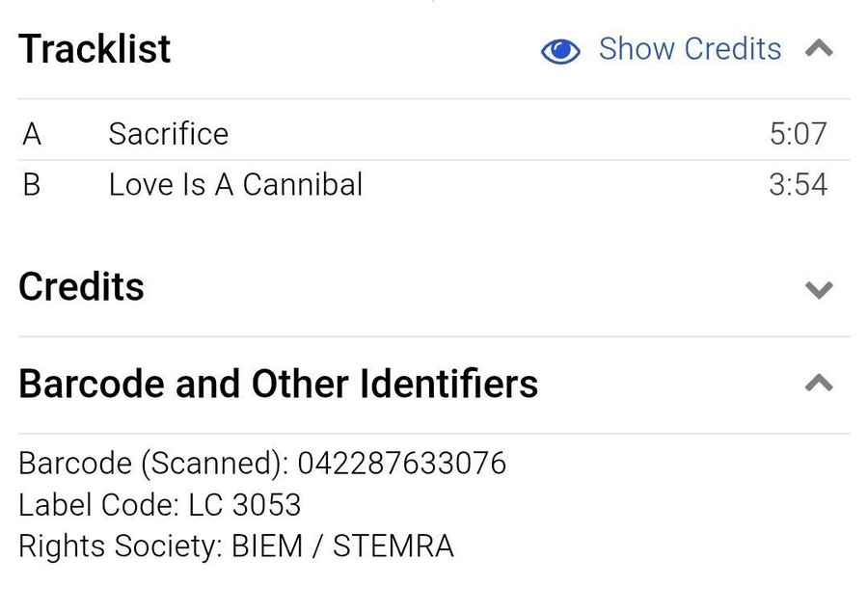The width and height of the screenshot is (868, 612).
Task: Click the BIEM / STEMRA rights society value
Action: click(x=342, y=546)
